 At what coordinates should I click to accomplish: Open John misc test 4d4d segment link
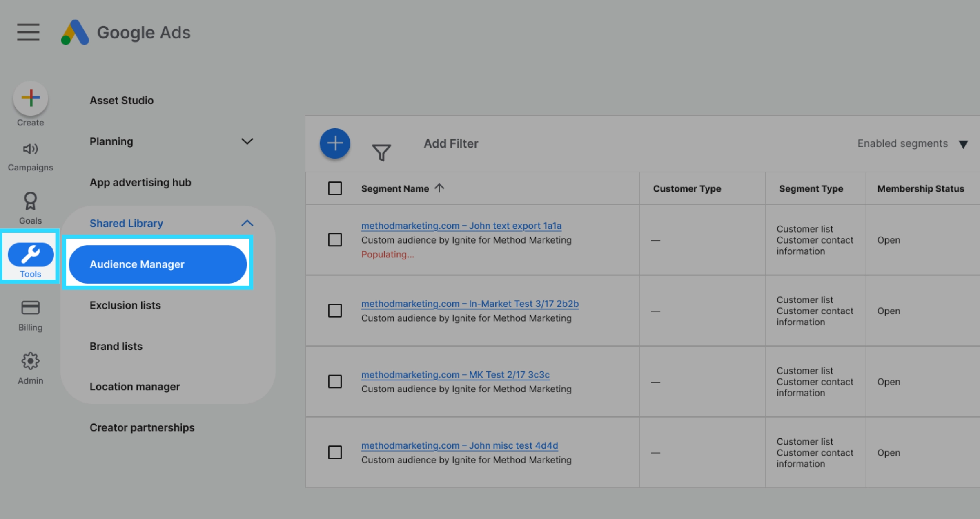click(x=459, y=445)
